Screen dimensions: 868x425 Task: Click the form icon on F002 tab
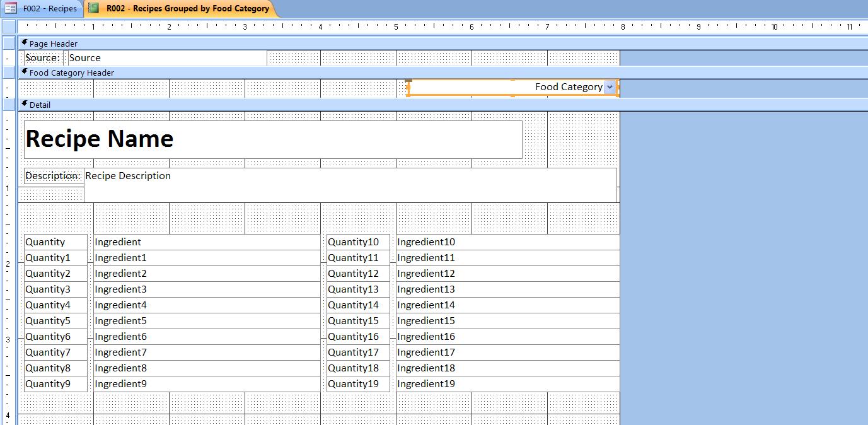coord(11,9)
